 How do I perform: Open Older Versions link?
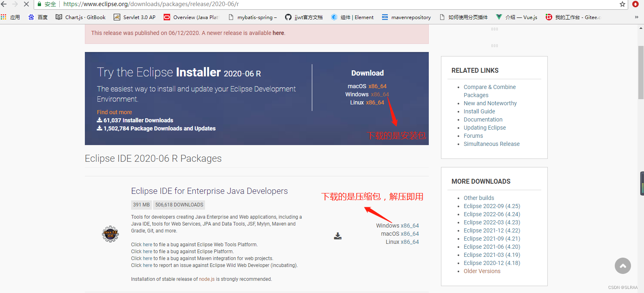tap(482, 271)
